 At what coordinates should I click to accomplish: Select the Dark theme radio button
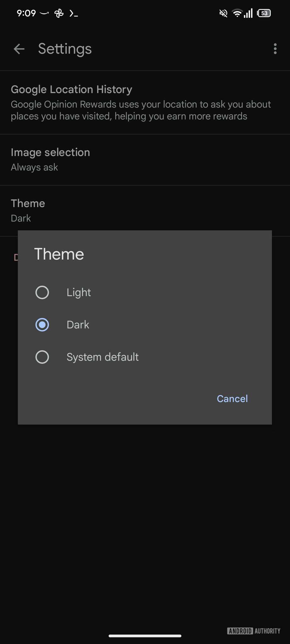click(42, 325)
